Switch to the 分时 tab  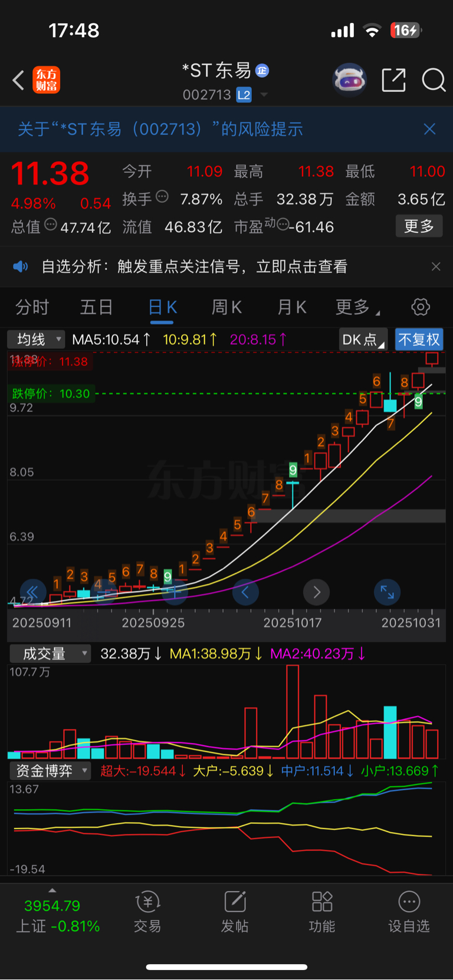tap(32, 307)
